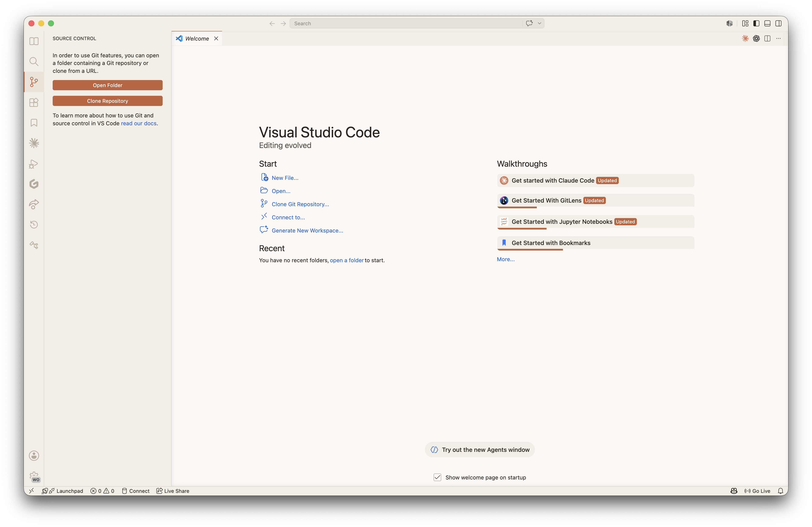This screenshot has height=527, width=812.
Task: Click the Search command center field
Action: pos(406,24)
